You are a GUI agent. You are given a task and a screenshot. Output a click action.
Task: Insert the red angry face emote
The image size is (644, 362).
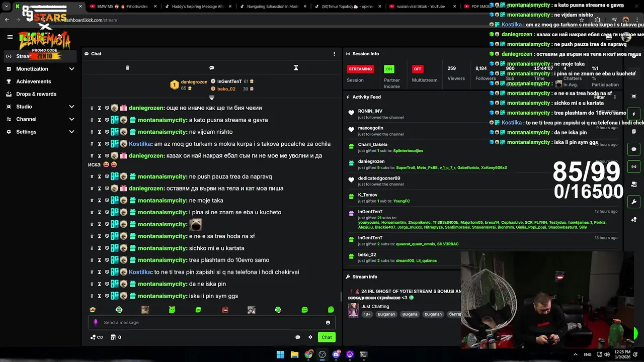click(x=225, y=310)
